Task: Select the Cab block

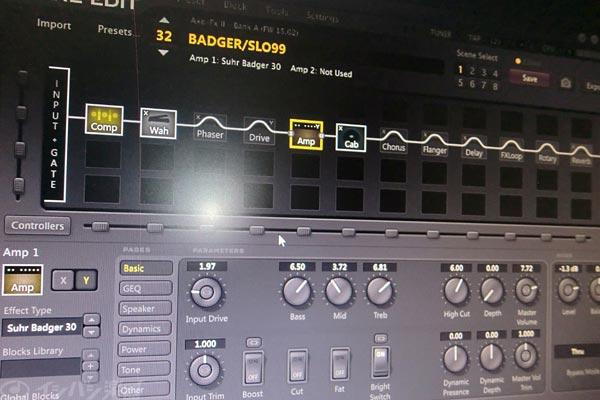Action: 351,138
